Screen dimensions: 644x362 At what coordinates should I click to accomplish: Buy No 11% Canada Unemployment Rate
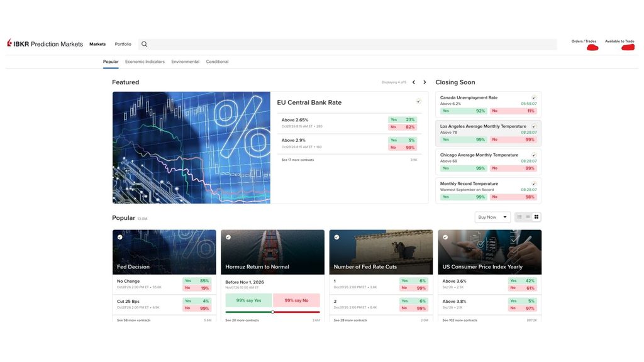point(513,111)
